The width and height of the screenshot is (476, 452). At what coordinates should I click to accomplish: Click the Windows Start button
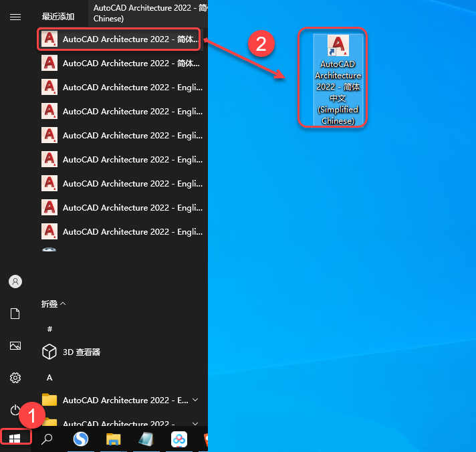[x=15, y=438]
